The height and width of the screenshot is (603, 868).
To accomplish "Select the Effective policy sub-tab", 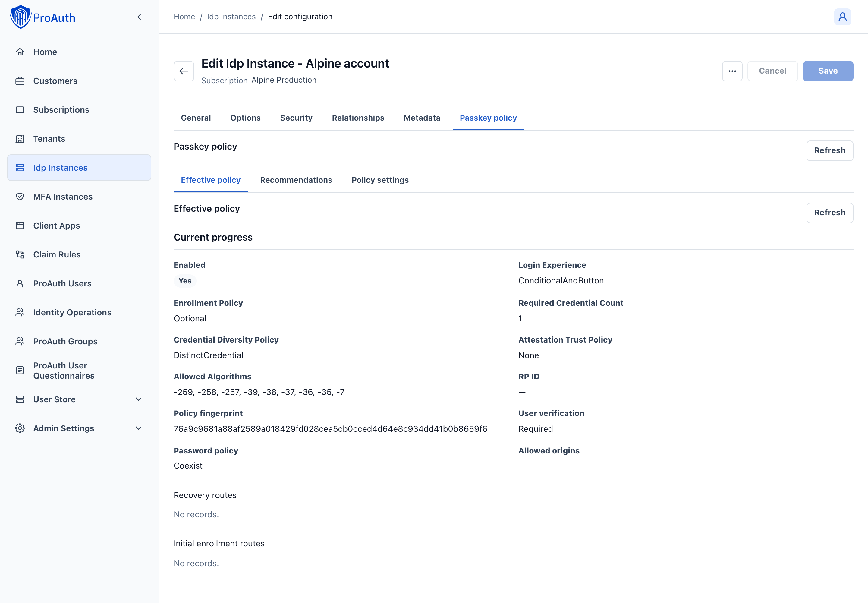I will pos(211,180).
